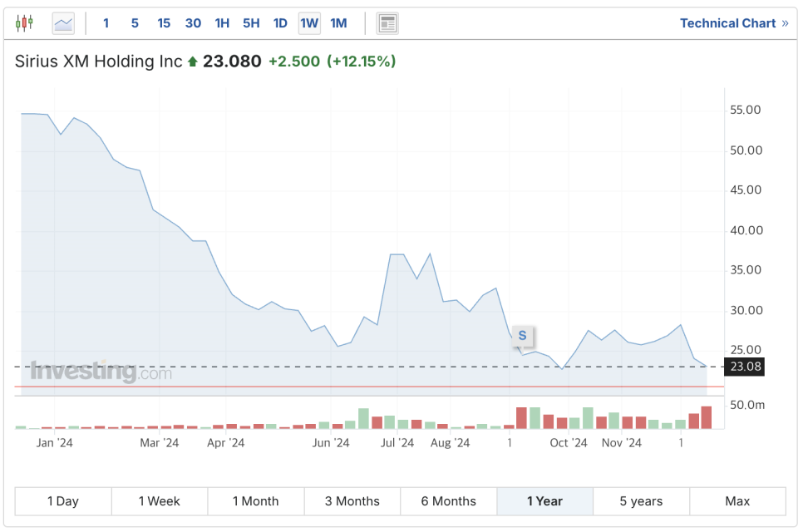803x532 pixels.
Task: Show the 3 Months range
Action: pyautogui.click(x=352, y=501)
